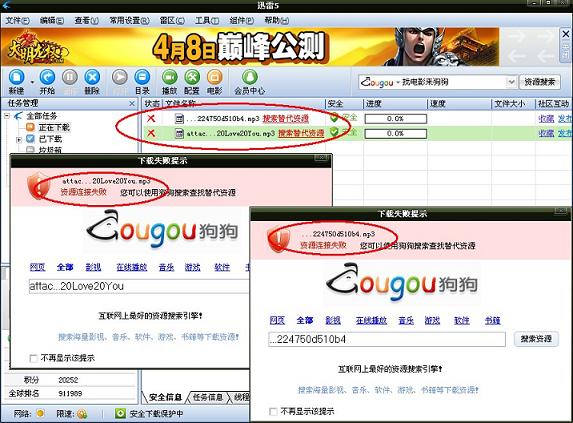This screenshot has height=423, width=573.
Task: Check 不再显示该提示 in the right dialog
Action: [x=273, y=412]
